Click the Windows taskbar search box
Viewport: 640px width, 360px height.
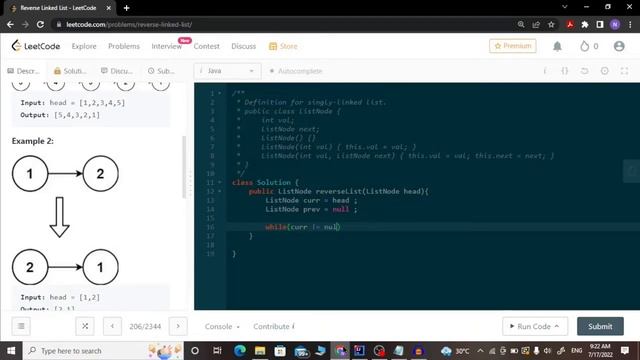tap(103, 351)
